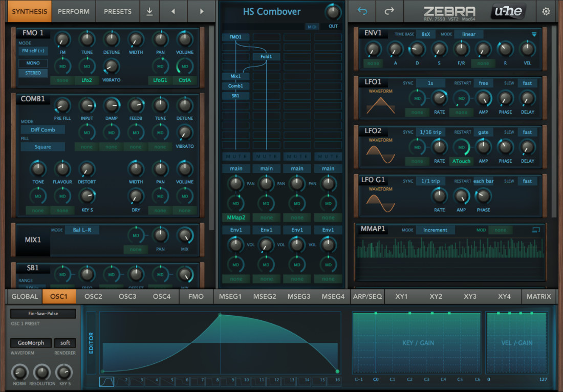
Task: Toggle the MIDI indicator button
Action: tap(312, 27)
